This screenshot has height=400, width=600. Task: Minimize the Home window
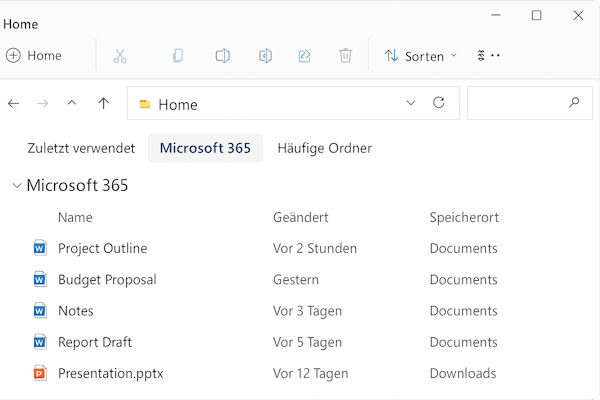coord(496,15)
